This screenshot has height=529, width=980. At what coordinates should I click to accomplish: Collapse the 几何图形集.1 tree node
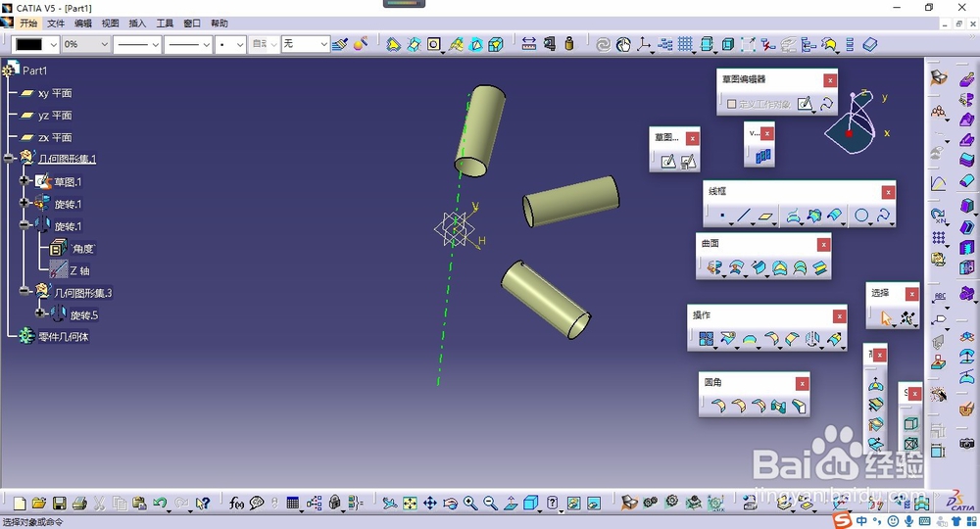[x=8, y=158]
